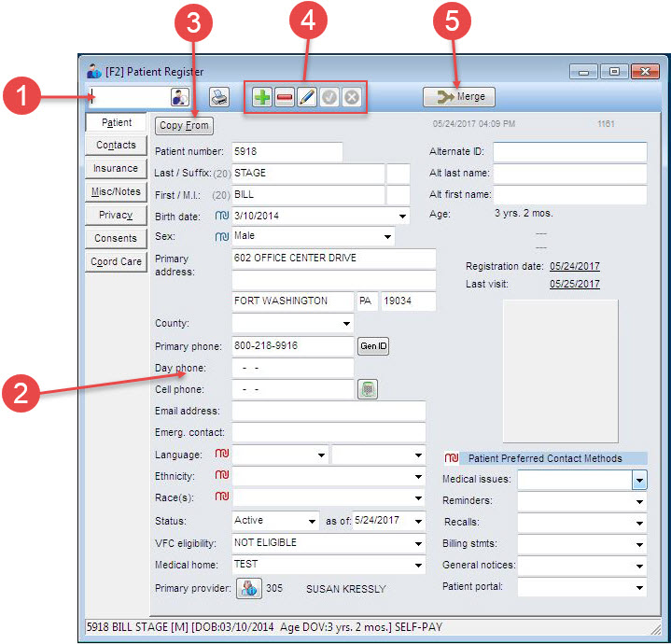Image resolution: width=671 pixels, height=644 pixels.
Task: Click the zip code field 19034
Action: tap(408, 301)
